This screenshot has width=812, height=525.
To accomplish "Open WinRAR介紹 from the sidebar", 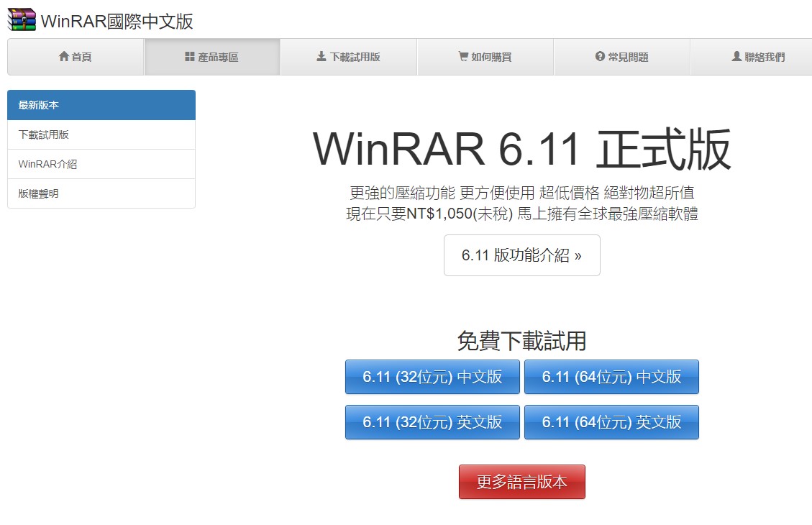I will 101,164.
